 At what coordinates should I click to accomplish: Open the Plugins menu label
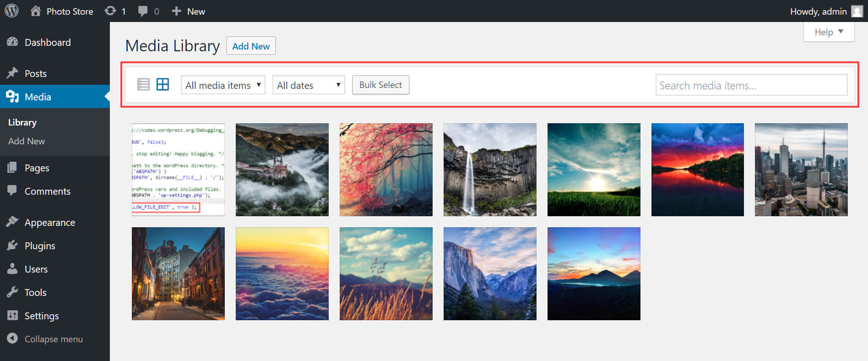tap(39, 246)
